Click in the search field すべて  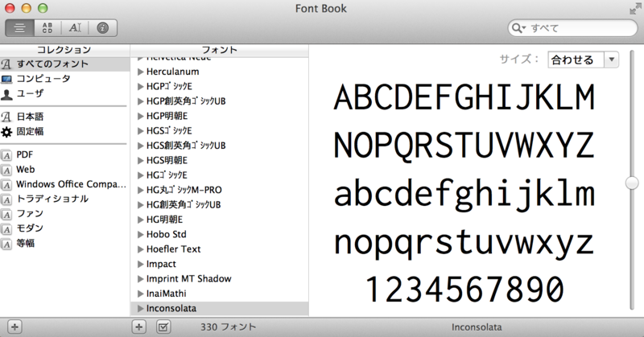(572, 28)
